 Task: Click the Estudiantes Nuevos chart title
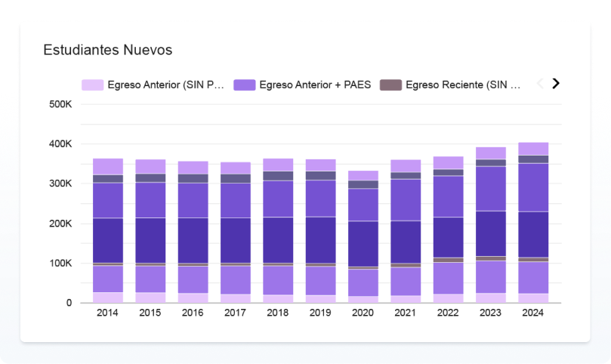pos(108,51)
